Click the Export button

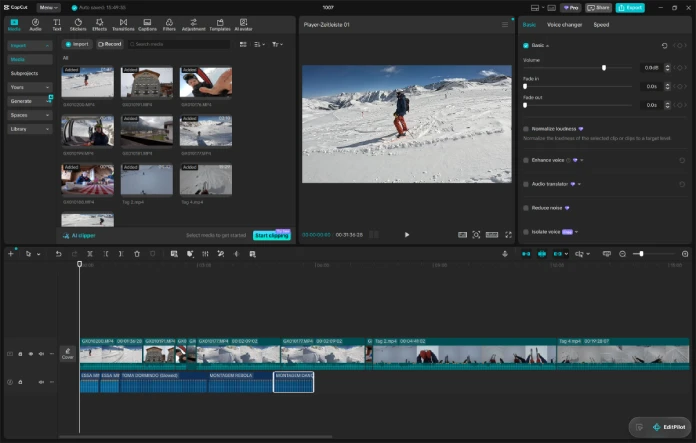(x=630, y=8)
